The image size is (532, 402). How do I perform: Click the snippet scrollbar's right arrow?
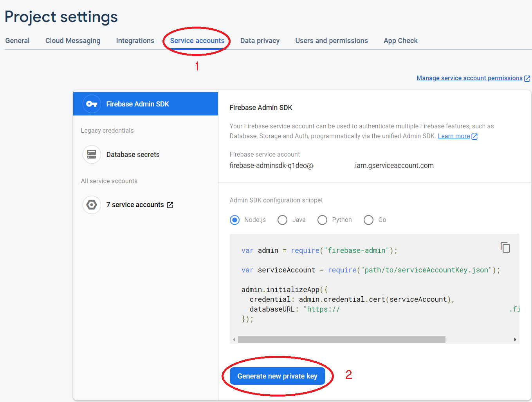click(515, 339)
